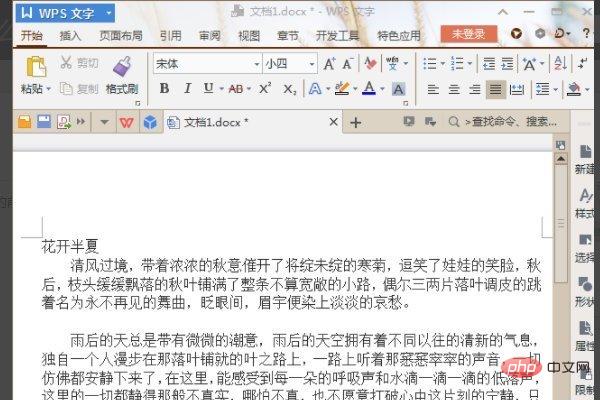
Task: Click the 未登录 login button
Action: 468,34
